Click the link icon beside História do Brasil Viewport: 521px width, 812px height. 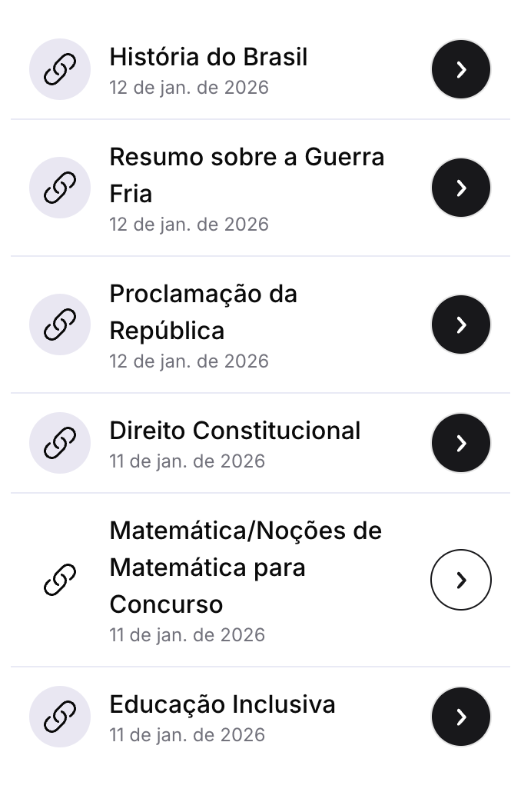pyautogui.click(x=60, y=70)
